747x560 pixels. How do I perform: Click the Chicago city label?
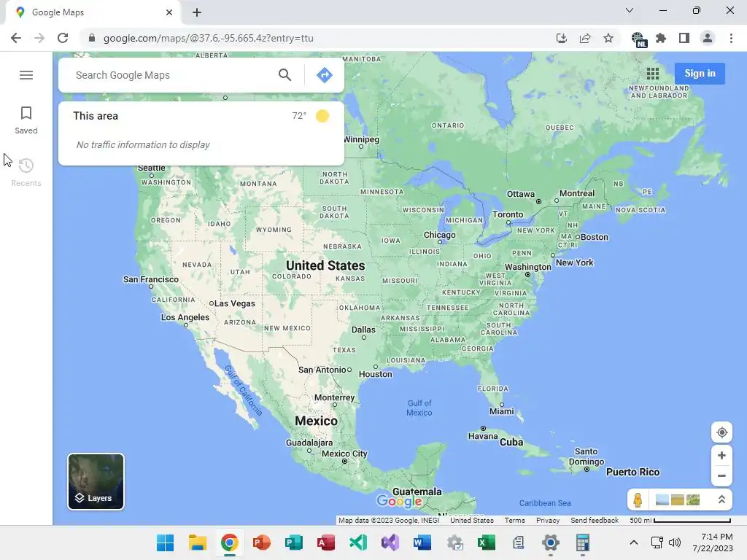[440, 236]
